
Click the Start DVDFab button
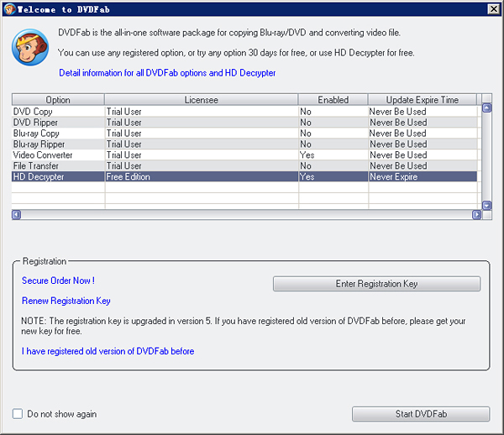(x=421, y=414)
